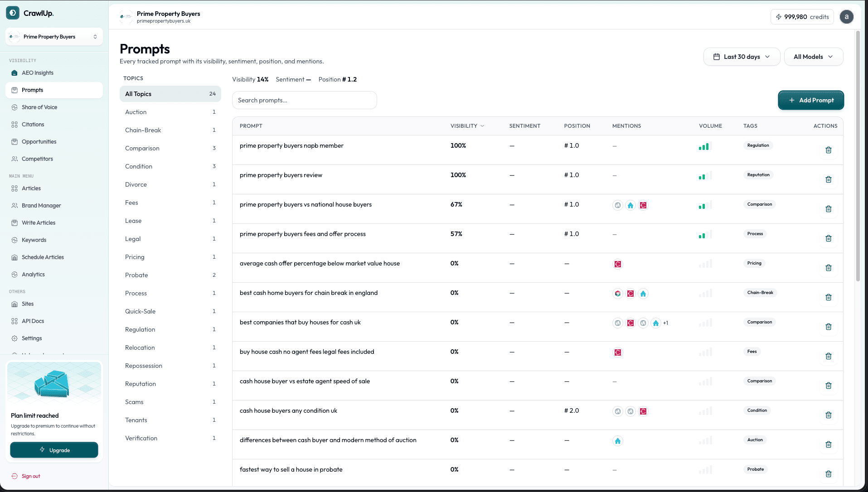Click the Search prompts input field

[305, 100]
